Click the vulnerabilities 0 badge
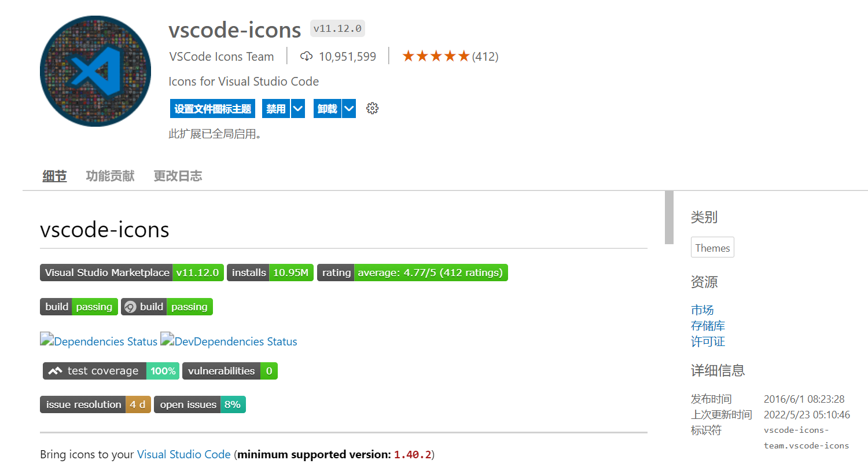 [x=230, y=371]
